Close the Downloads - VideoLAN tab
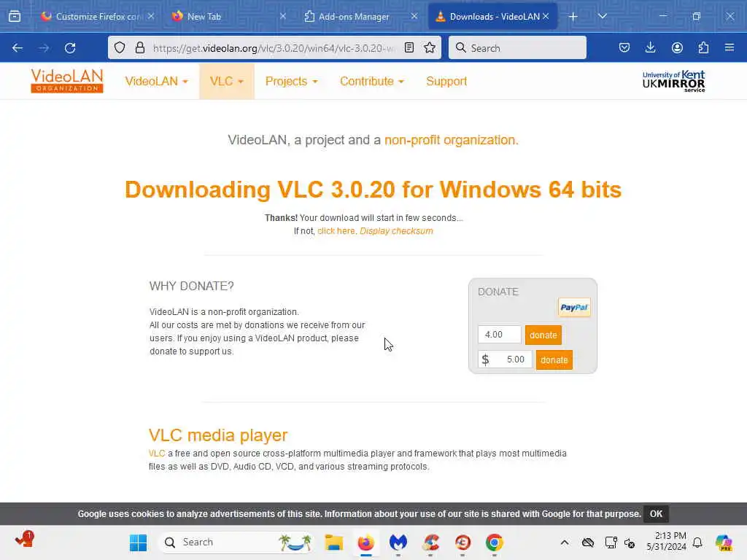Image resolution: width=747 pixels, height=560 pixels. pyautogui.click(x=546, y=16)
